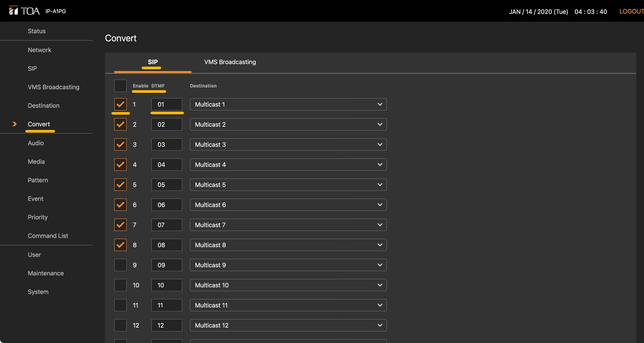
Task: Click the LOGOUT link
Action: pos(631,12)
